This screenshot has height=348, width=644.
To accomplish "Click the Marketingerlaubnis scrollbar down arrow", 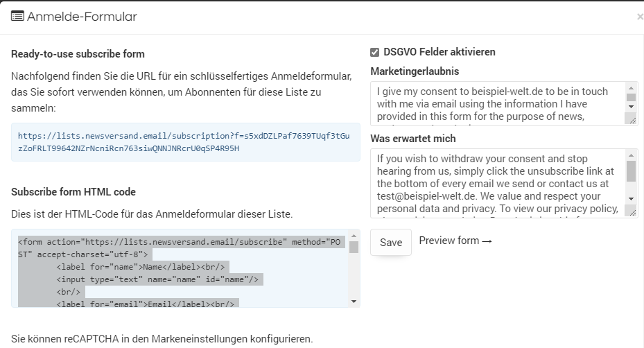I will tap(632, 107).
